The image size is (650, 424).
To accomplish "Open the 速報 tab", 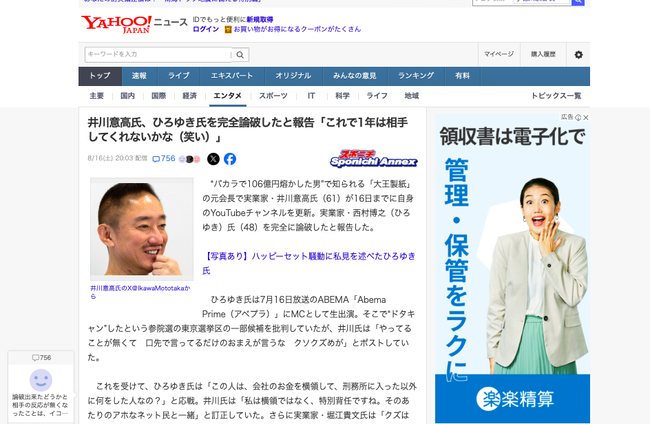I will coord(139,76).
